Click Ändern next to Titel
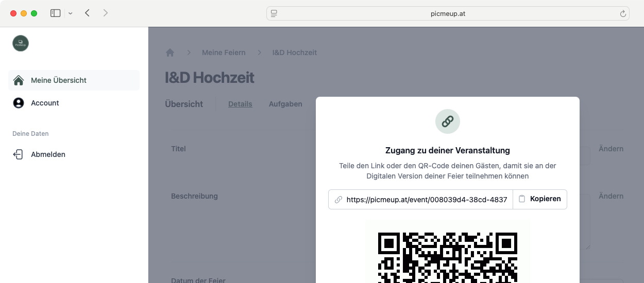 611,149
